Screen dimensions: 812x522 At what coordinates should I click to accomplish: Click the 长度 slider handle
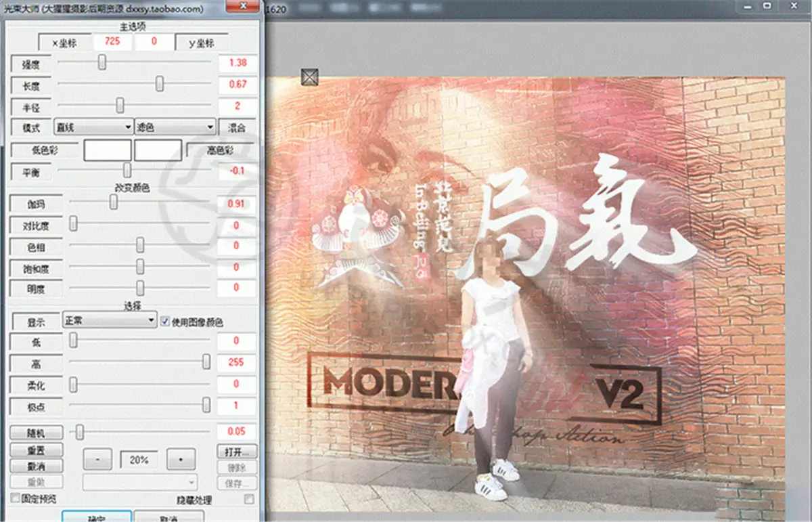pos(160,83)
